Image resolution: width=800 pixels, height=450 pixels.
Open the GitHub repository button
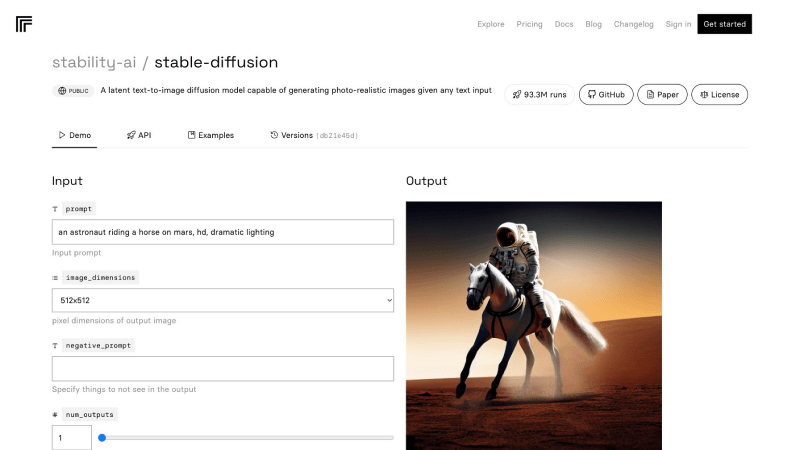[606, 95]
